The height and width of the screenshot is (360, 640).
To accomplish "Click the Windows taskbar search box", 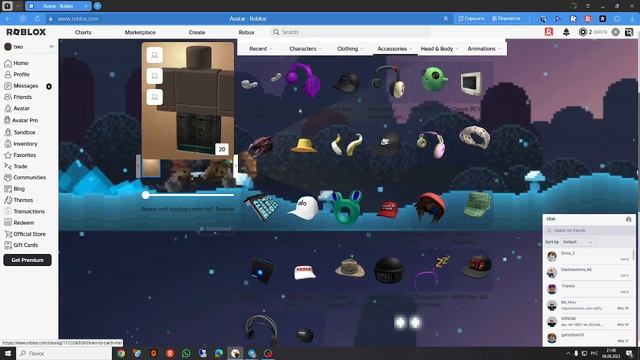I will [x=64, y=353].
